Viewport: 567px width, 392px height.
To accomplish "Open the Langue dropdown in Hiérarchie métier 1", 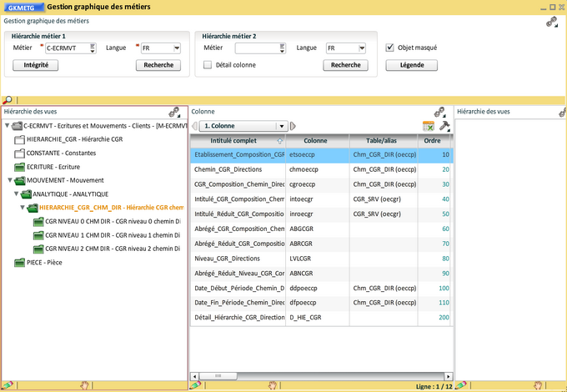I will [177, 48].
